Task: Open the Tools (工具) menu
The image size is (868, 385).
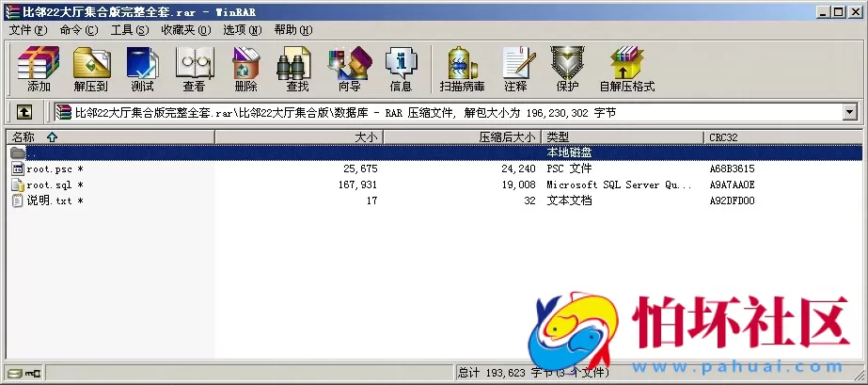Action: pos(130,30)
